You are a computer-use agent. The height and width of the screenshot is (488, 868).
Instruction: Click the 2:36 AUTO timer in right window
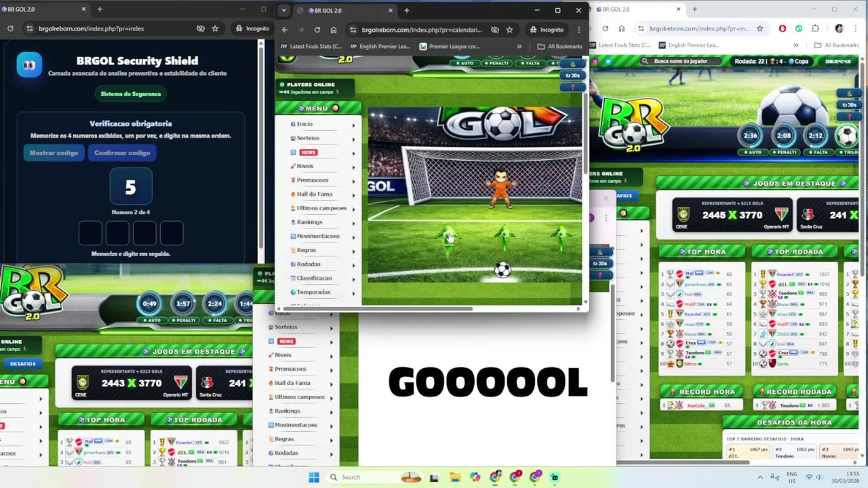(750, 136)
